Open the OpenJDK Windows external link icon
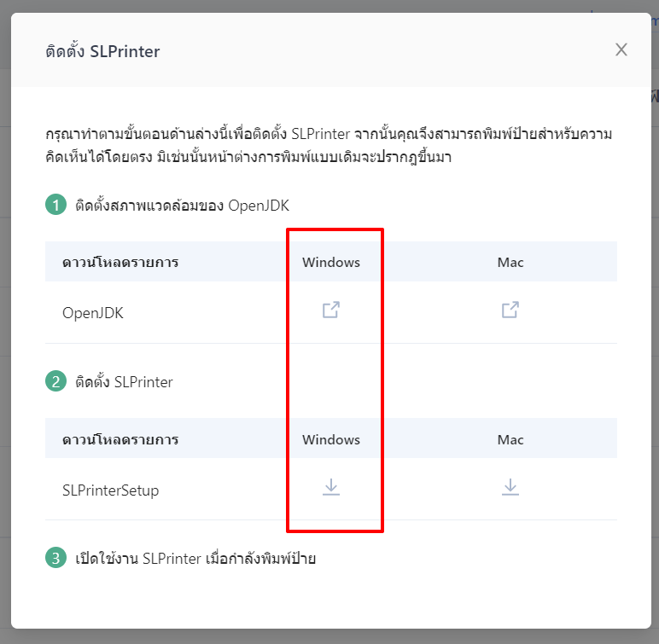The image size is (659, 644). [330, 310]
